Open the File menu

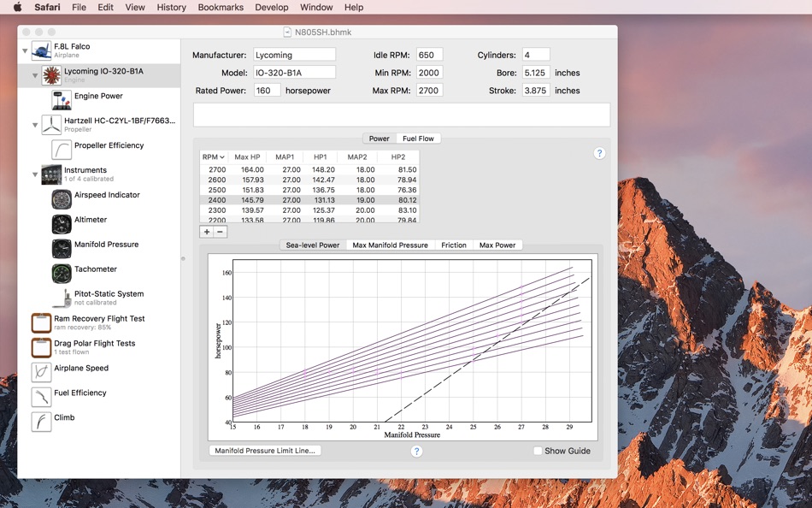(79, 7)
